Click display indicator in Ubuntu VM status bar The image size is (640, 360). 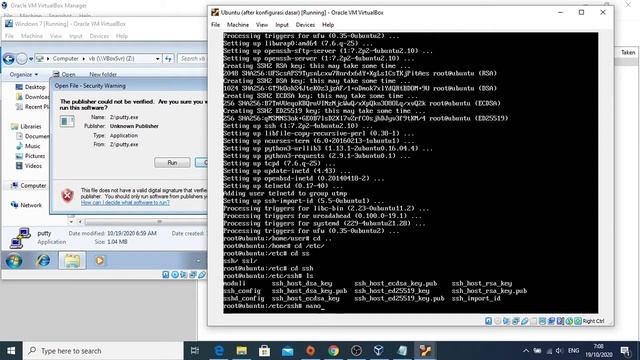tap(542, 321)
